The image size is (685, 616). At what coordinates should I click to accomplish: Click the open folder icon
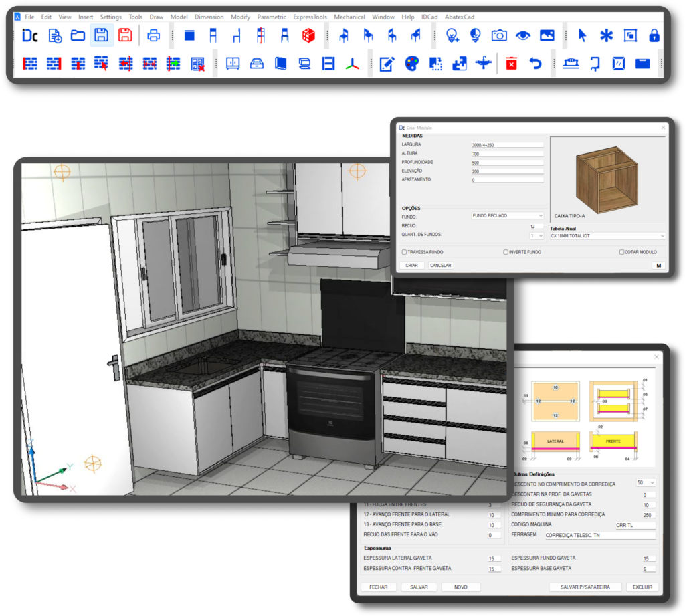[x=78, y=35]
